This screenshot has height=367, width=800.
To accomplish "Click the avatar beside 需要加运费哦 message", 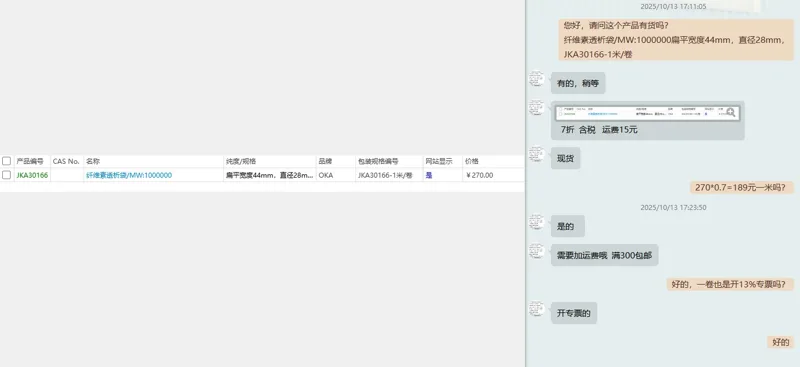I will (537, 251).
